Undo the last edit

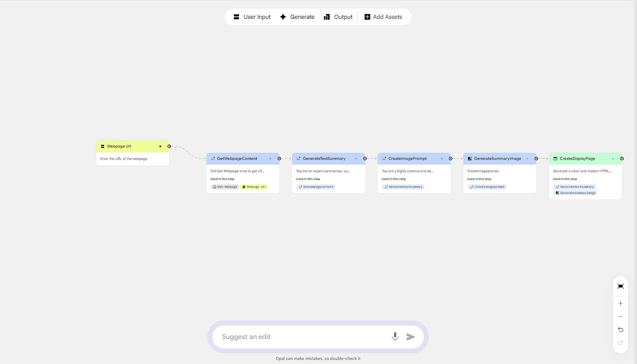(620, 329)
